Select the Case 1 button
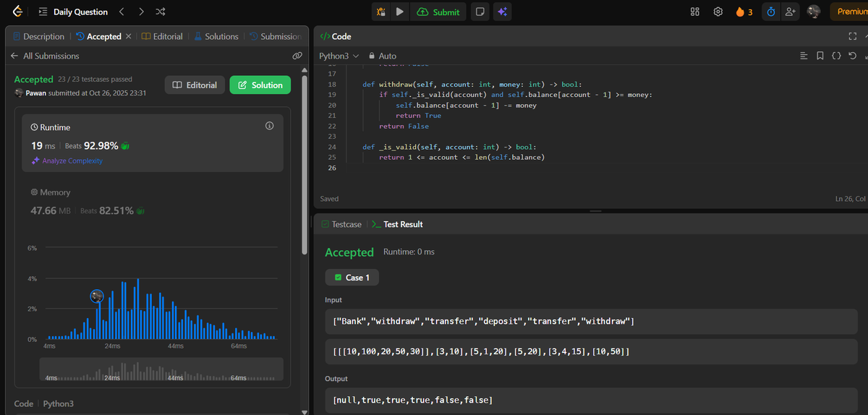Viewport: 868px width, 415px height. pos(352,278)
